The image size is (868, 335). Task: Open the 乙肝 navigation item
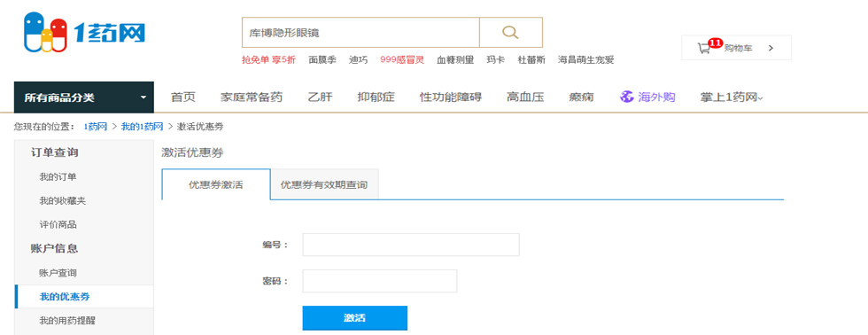tap(320, 97)
